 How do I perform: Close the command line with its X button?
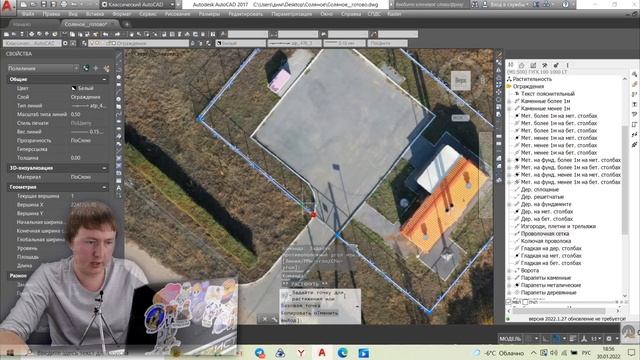pos(264,319)
